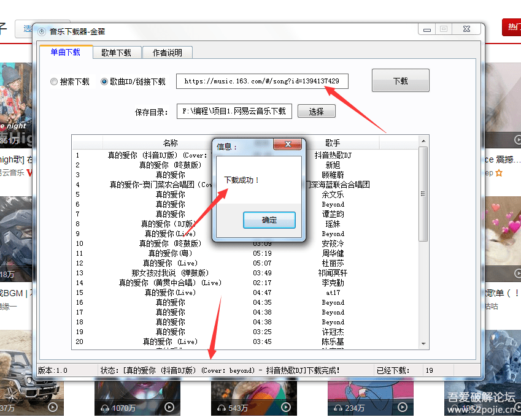Image resolution: width=521 pixels, height=420 pixels.
Task: Select row 13 那女孩对我说 (弹鼓版)
Action: pyautogui.click(x=245, y=273)
